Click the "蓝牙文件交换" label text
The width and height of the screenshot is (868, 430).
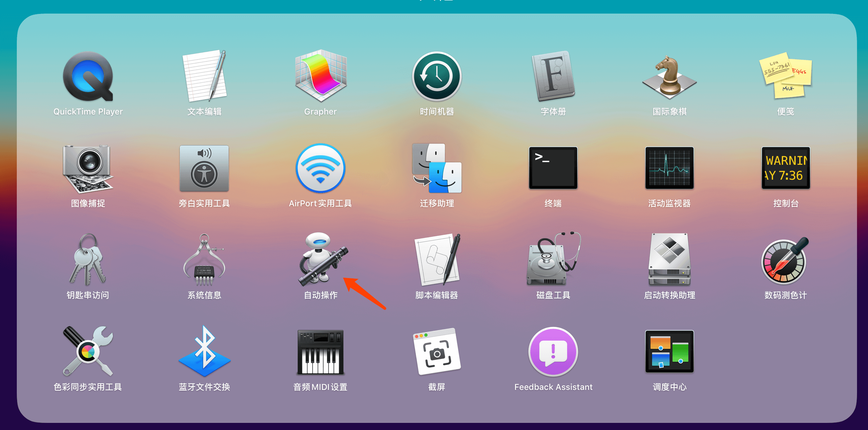[x=204, y=387]
